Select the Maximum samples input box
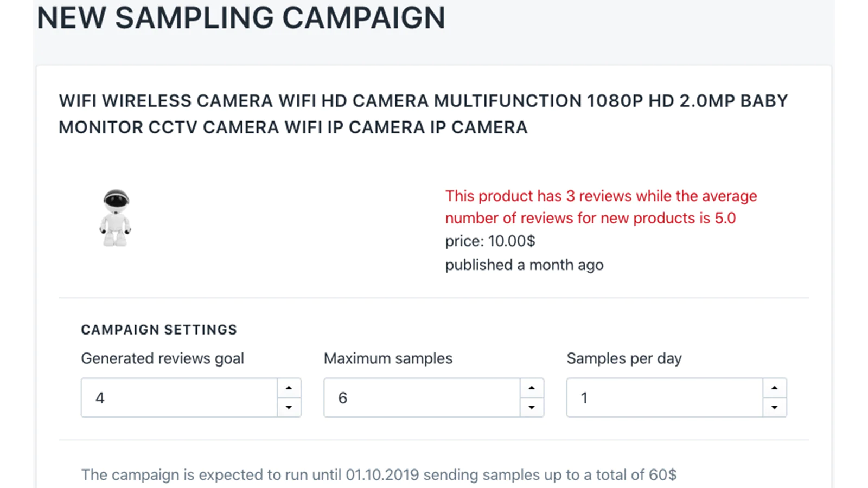Viewport: 868px width, 488px height. [422, 397]
